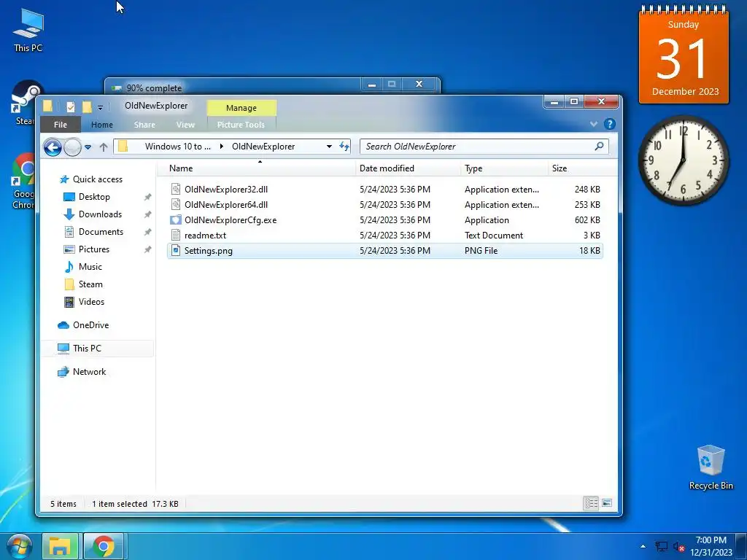Switch to the Share ribbon tab

click(x=144, y=125)
